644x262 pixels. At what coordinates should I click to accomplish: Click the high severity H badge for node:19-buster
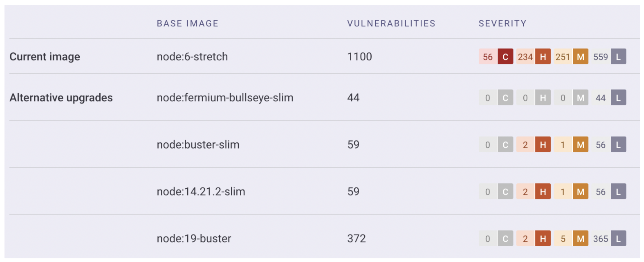pos(543,238)
